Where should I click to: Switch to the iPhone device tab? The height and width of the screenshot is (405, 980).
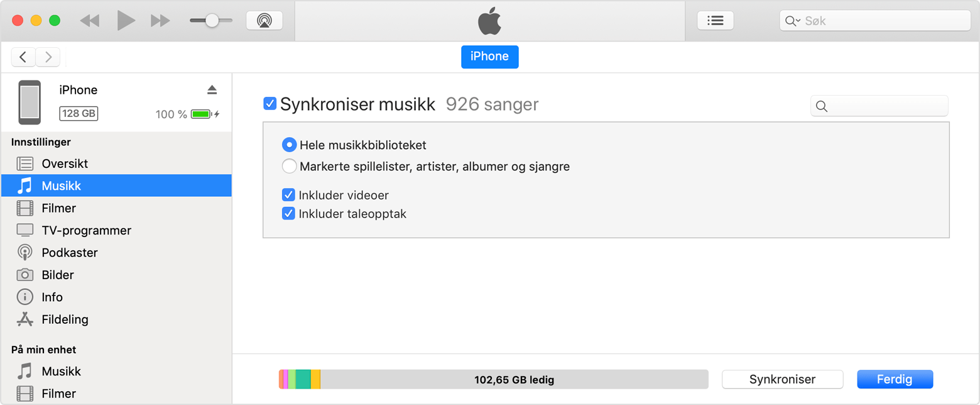[x=489, y=56]
